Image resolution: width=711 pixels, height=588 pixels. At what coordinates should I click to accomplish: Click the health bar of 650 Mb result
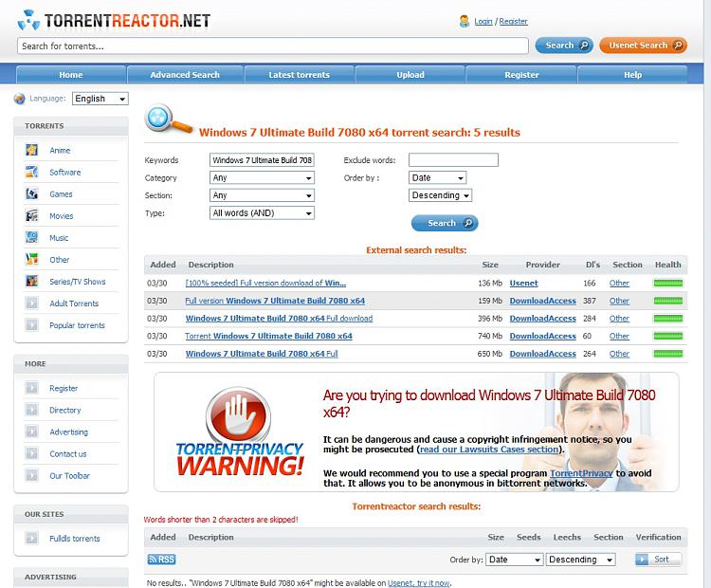[x=668, y=354]
